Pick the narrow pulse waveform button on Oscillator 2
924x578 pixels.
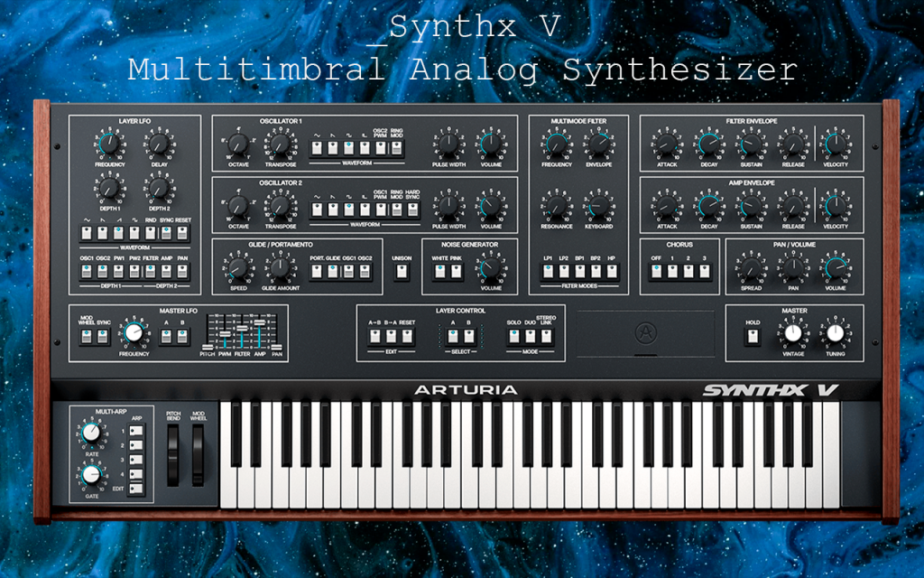(x=365, y=210)
